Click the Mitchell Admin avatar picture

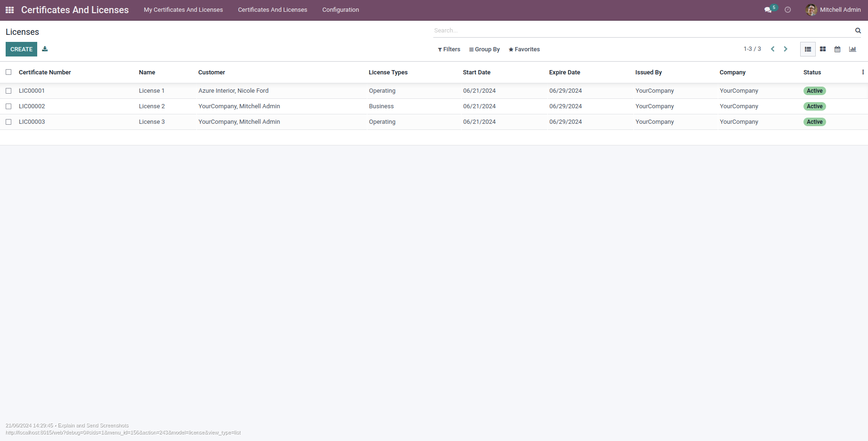[x=811, y=10]
